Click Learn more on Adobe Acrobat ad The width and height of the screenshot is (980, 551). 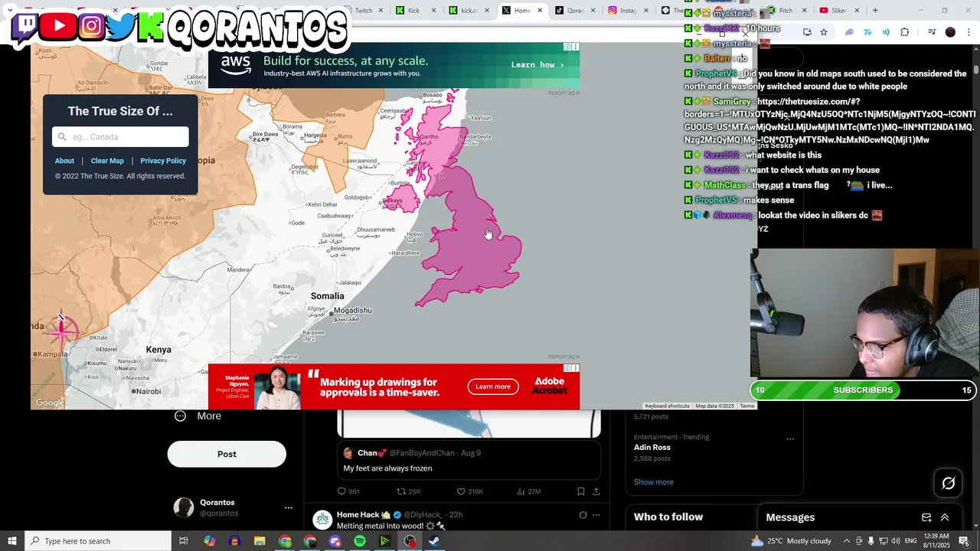[x=493, y=386]
